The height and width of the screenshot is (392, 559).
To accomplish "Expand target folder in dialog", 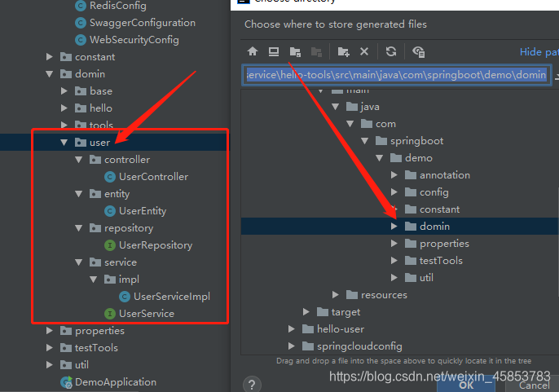I will [x=306, y=312].
